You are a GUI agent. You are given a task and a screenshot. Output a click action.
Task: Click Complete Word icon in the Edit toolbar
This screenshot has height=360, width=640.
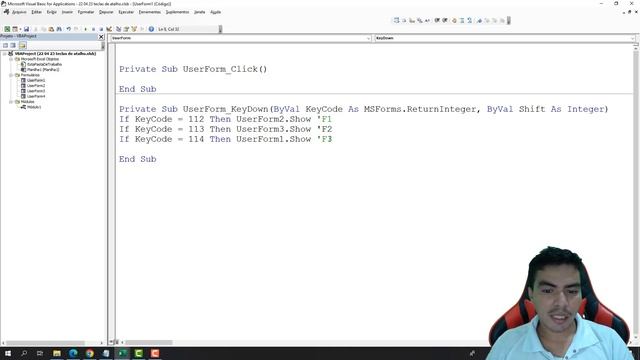427,20
